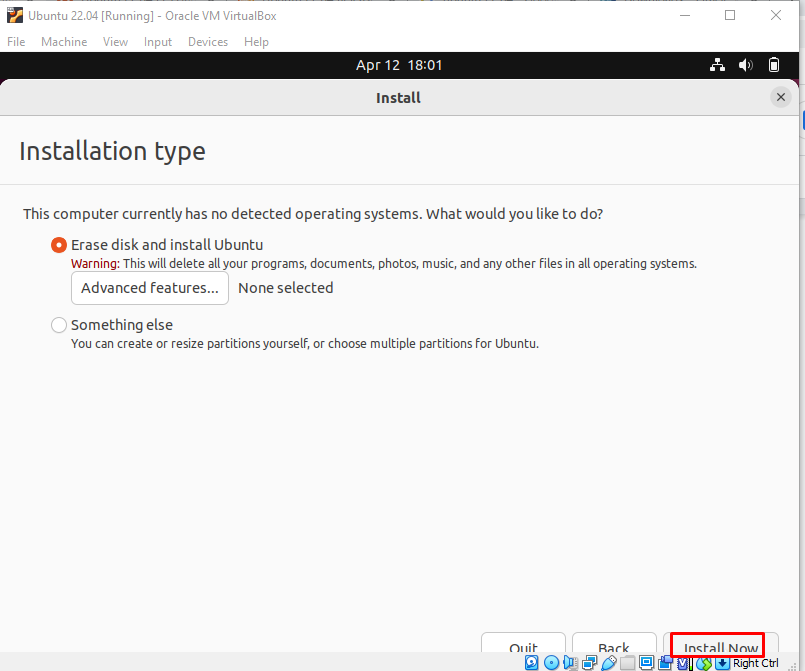Image resolution: width=805 pixels, height=671 pixels.
Task: Click the shared folders icon in VirtualBox status bar
Action: (x=627, y=663)
